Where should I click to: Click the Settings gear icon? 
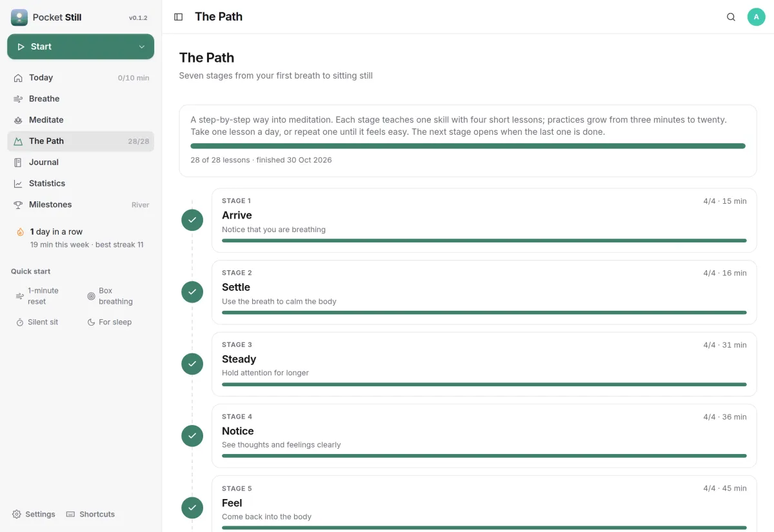pyautogui.click(x=17, y=514)
